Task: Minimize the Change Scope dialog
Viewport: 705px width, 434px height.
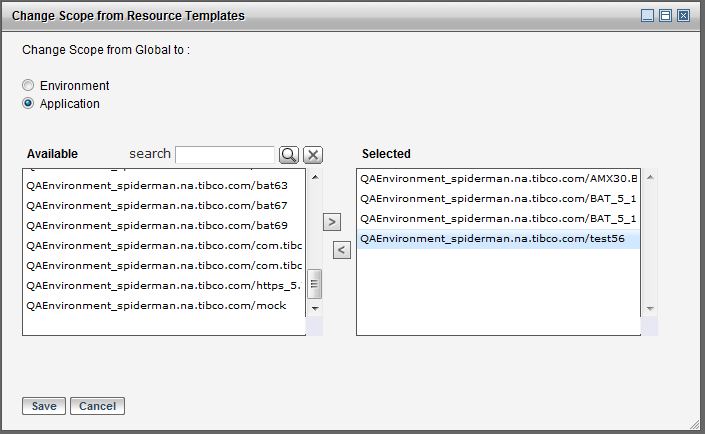Action: (648, 16)
